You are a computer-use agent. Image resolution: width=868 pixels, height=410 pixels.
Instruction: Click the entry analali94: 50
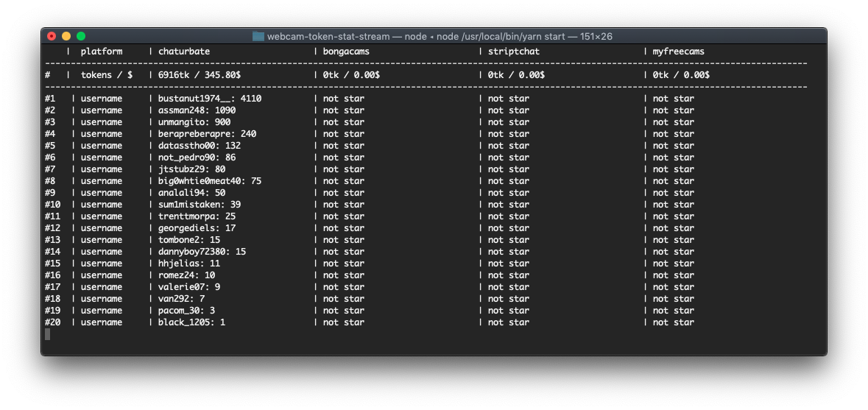click(191, 193)
